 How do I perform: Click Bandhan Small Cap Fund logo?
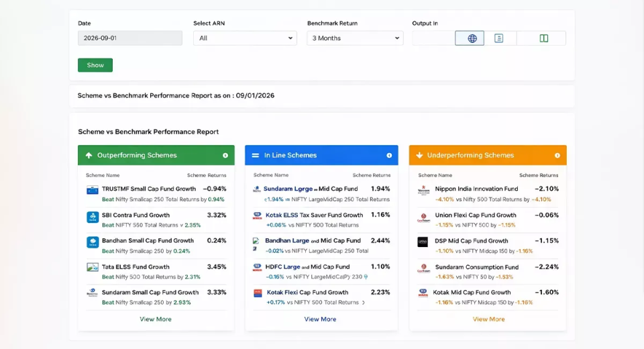point(93,242)
